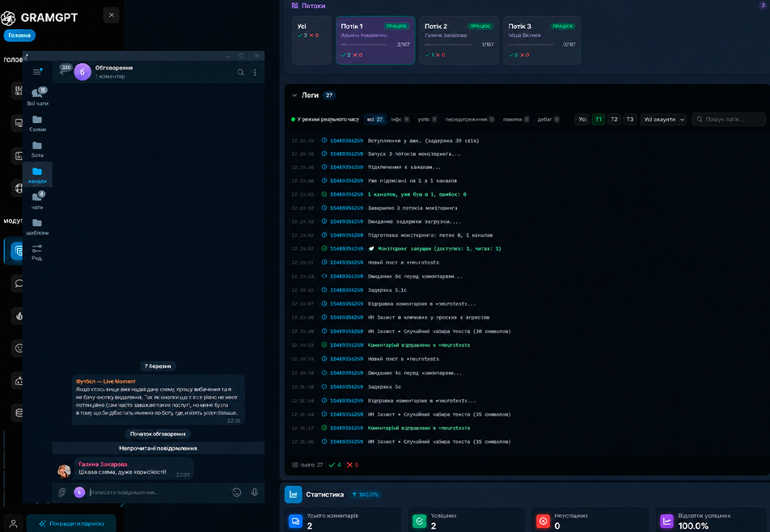The width and height of the screenshot is (770, 532).
Task: Click Галина Захарова's avatar photo
Action: [x=64, y=471]
